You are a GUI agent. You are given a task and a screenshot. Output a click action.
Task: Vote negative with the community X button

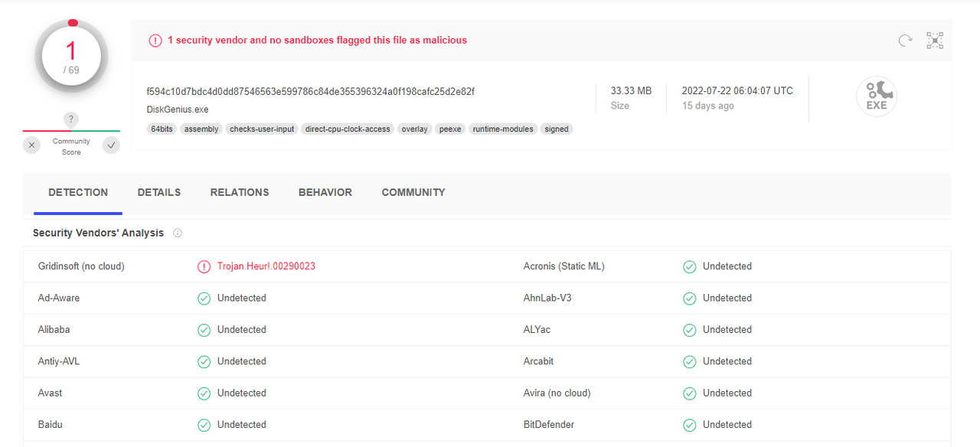click(31, 145)
